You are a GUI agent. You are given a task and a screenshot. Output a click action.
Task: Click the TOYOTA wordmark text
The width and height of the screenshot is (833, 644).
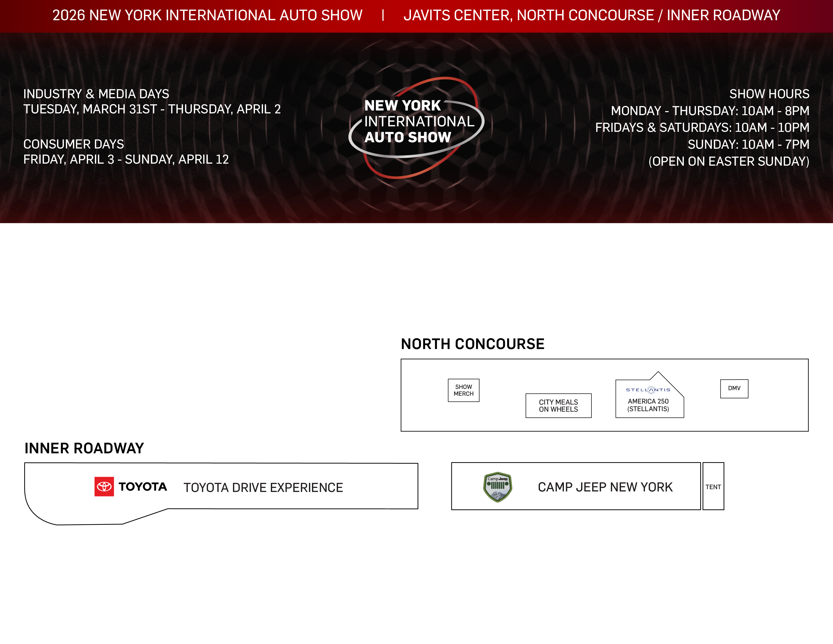coord(143,487)
